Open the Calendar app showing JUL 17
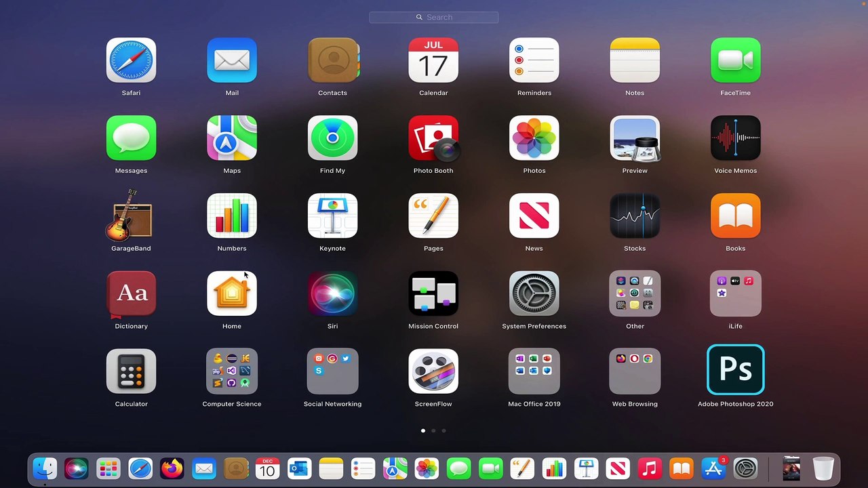The width and height of the screenshot is (868, 488). click(433, 60)
